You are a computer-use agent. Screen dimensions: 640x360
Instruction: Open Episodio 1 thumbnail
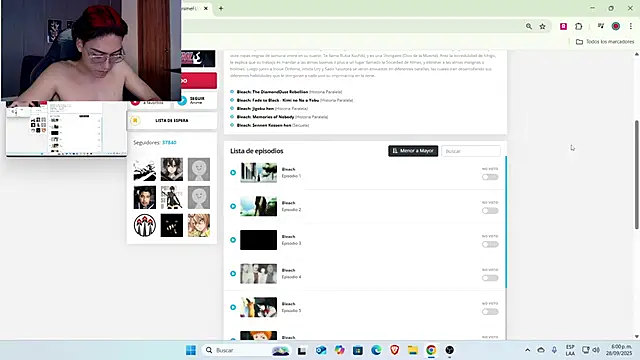click(258, 173)
